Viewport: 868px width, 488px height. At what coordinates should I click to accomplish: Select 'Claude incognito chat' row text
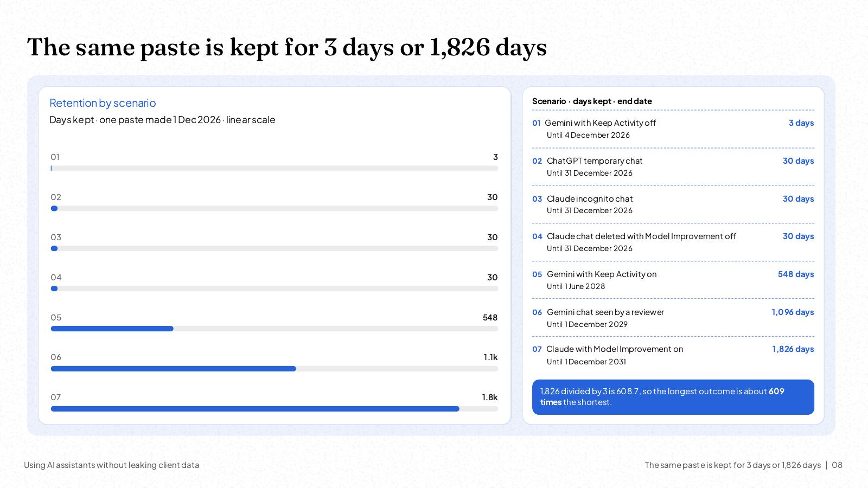[590, 199]
